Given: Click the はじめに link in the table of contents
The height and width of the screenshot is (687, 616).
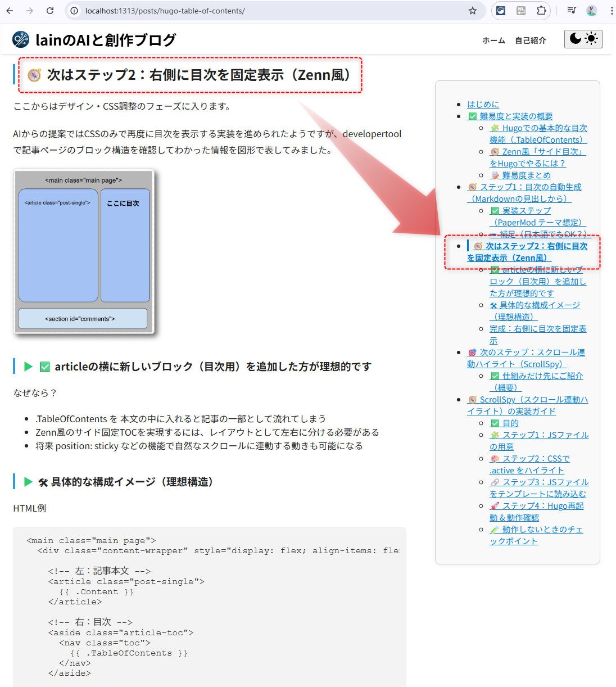Looking at the screenshot, I should click(483, 104).
